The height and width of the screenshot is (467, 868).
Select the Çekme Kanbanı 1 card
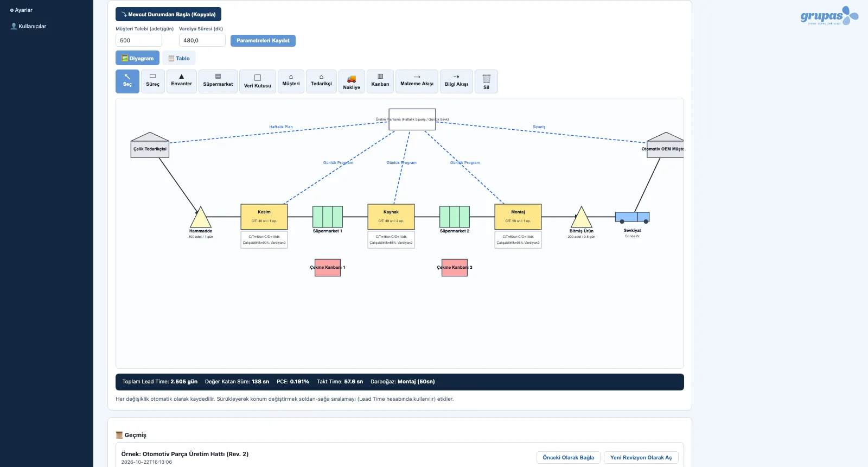point(328,268)
